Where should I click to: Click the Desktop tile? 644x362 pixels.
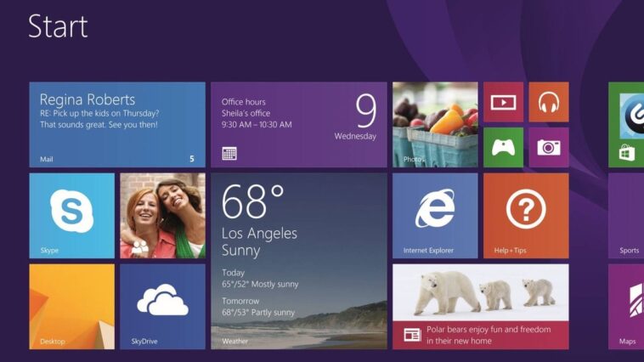tap(72, 305)
